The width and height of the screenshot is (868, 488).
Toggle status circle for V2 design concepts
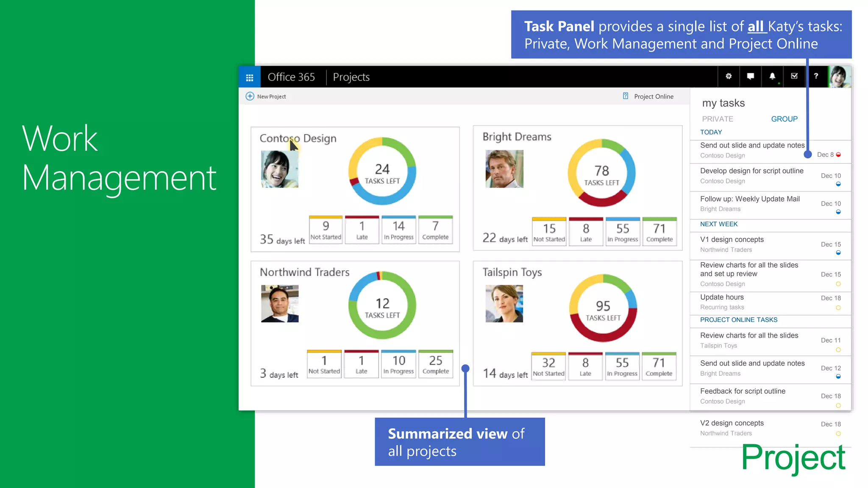[x=838, y=434]
